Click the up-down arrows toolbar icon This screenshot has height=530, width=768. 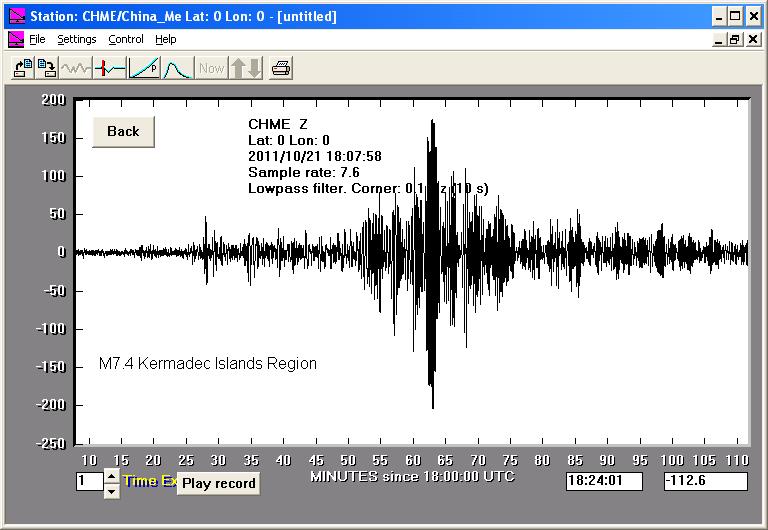[x=245, y=68]
